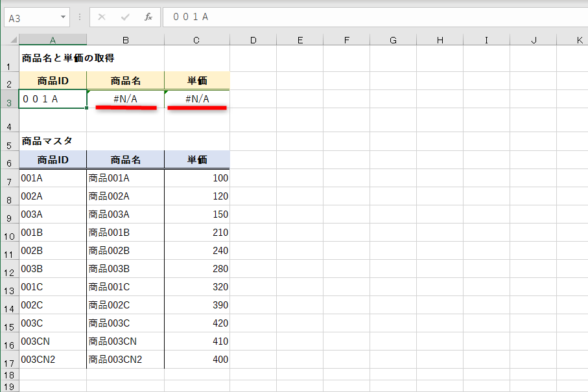Click column header B

point(125,40)
